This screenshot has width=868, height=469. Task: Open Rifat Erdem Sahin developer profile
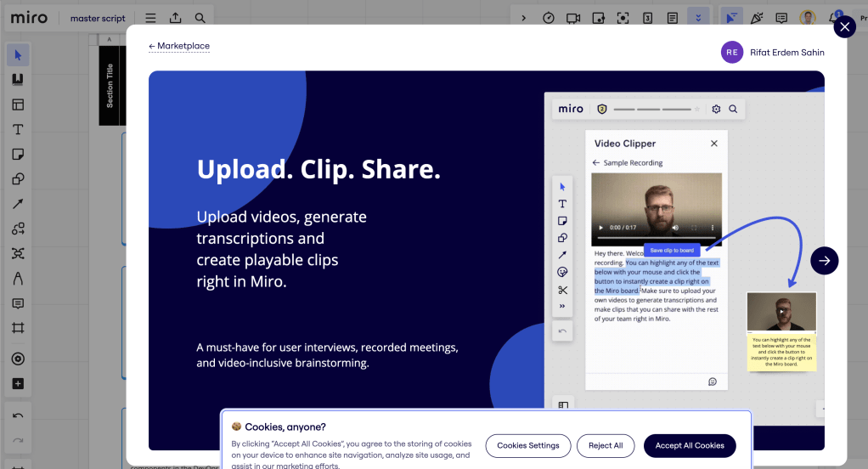[x=786, y=53]
